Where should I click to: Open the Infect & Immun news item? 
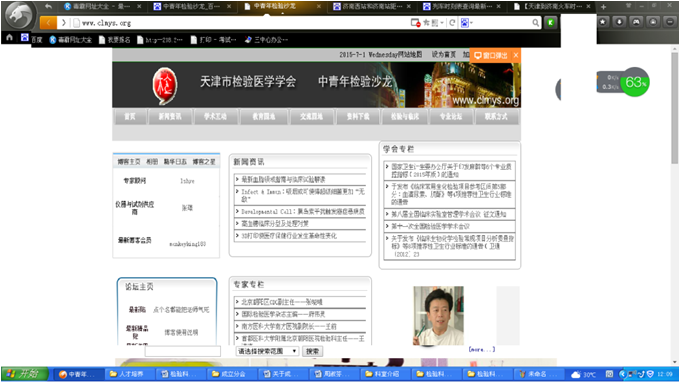(303, 195)
